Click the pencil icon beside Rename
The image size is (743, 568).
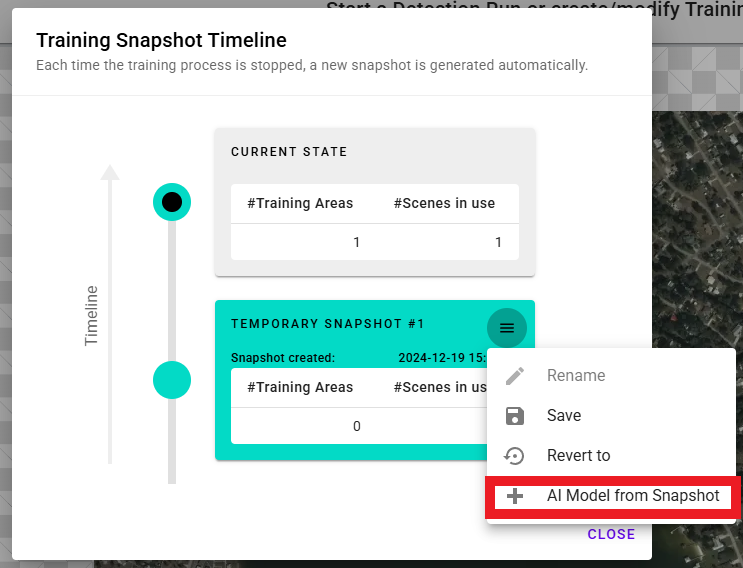(x=515, y=376)
